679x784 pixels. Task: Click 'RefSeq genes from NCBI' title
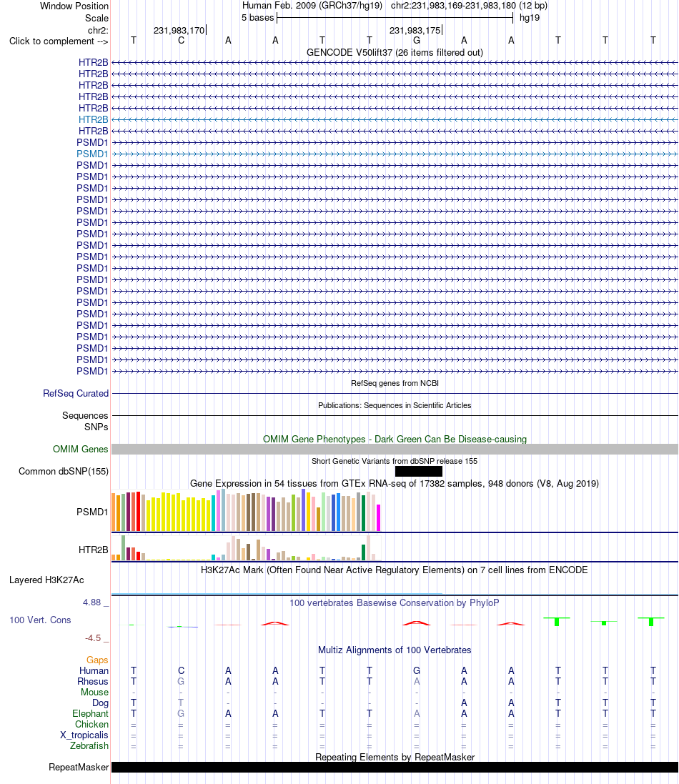395,383
